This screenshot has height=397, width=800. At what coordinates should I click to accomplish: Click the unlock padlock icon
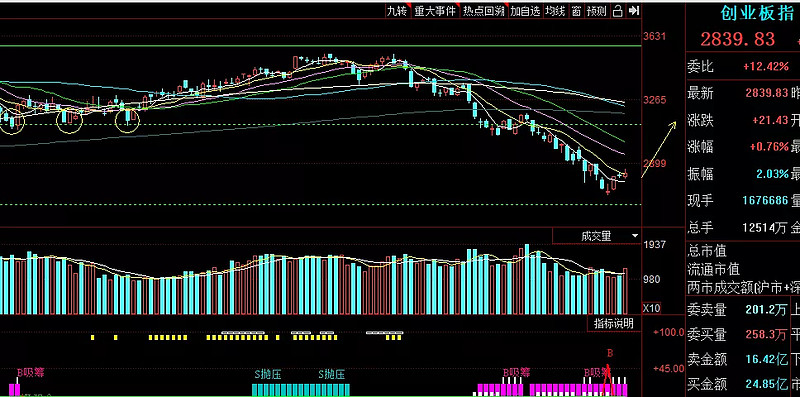[617, 11]
